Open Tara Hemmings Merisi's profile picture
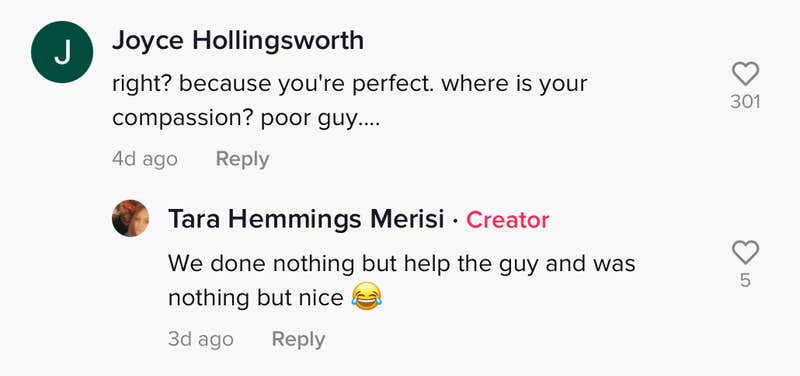The image size is (800, 376). (131, 218)
